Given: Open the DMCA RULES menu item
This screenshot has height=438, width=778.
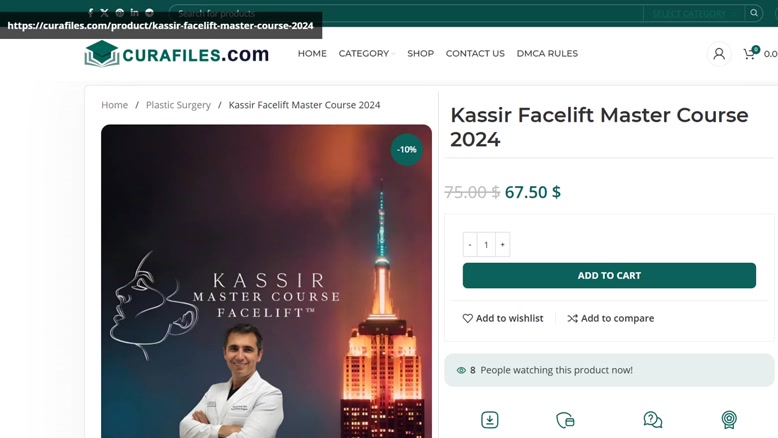Looking at the screenshot, I should tap(547, 54).
